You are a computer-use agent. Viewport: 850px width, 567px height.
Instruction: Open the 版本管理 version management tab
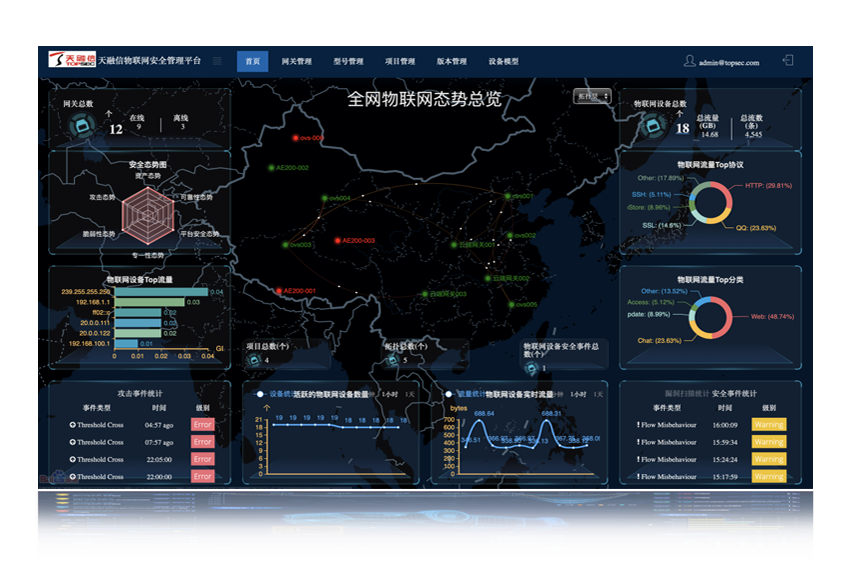click(x=452, y=61)
